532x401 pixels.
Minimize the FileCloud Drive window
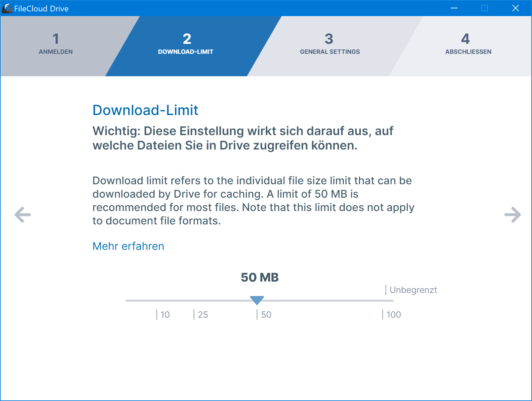tap(454, 8)
